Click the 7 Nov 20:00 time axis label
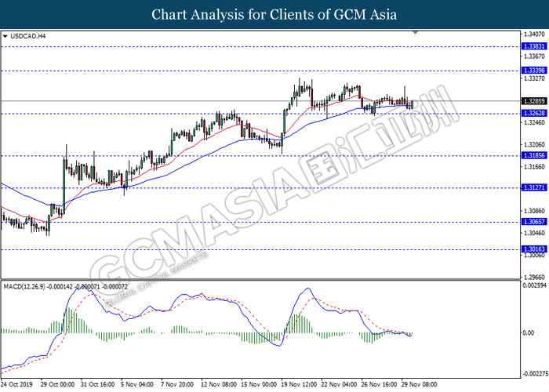 179,385
